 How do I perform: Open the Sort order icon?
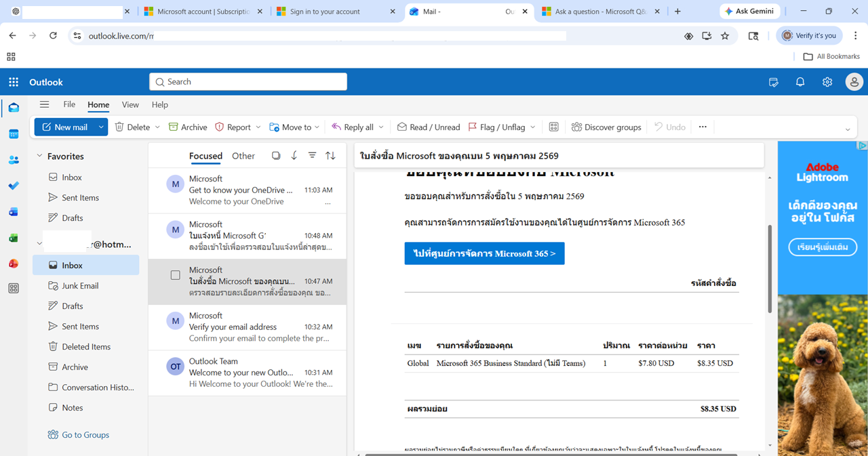click(x=330, y=156)
